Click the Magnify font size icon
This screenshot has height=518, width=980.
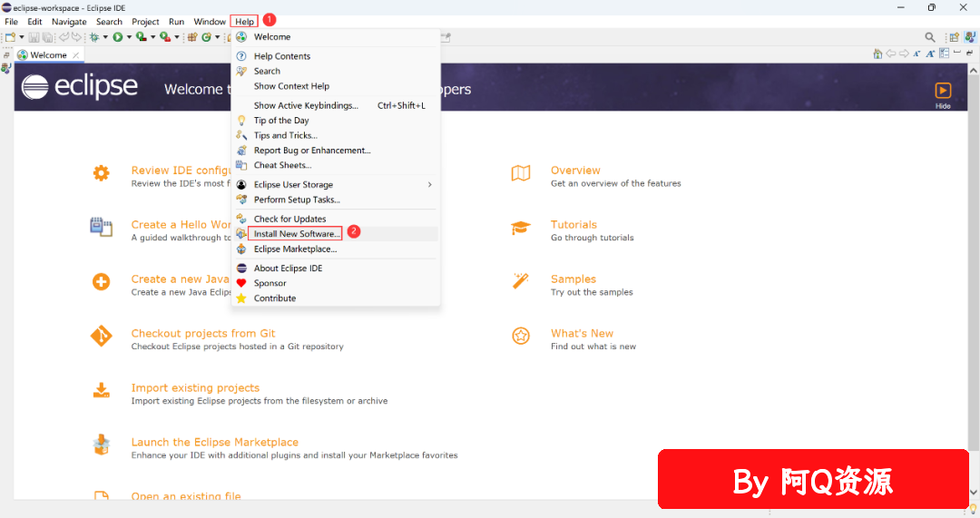[930, 54]
